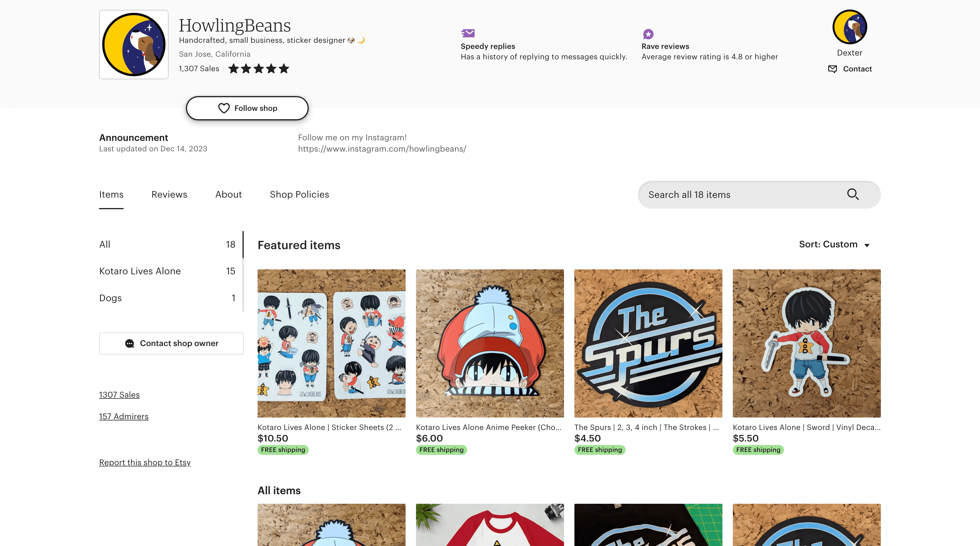Click the envelope Contact icon

coord(832,69)
